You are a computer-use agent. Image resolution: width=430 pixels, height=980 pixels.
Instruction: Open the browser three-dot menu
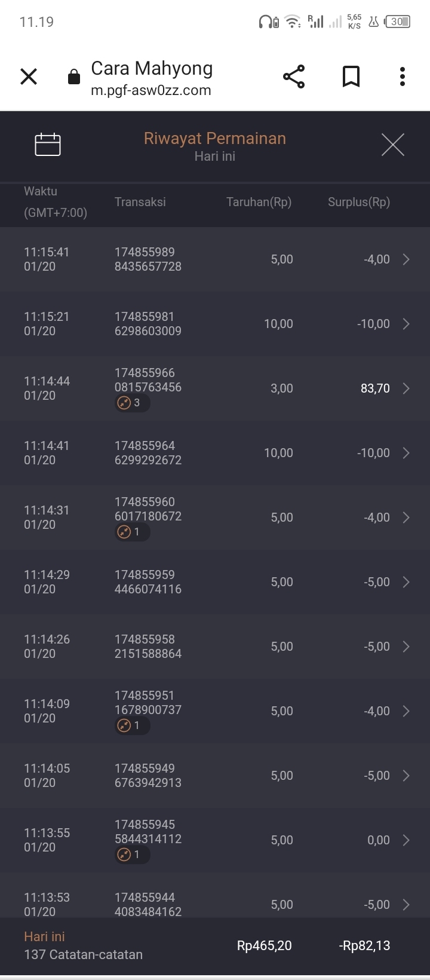click(402, 76)
